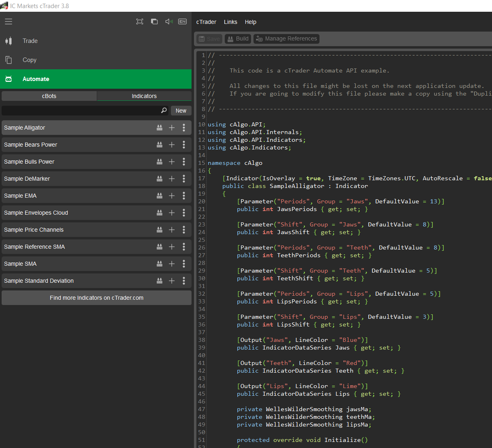Open the EN language selector

click(x=183, y=21)
